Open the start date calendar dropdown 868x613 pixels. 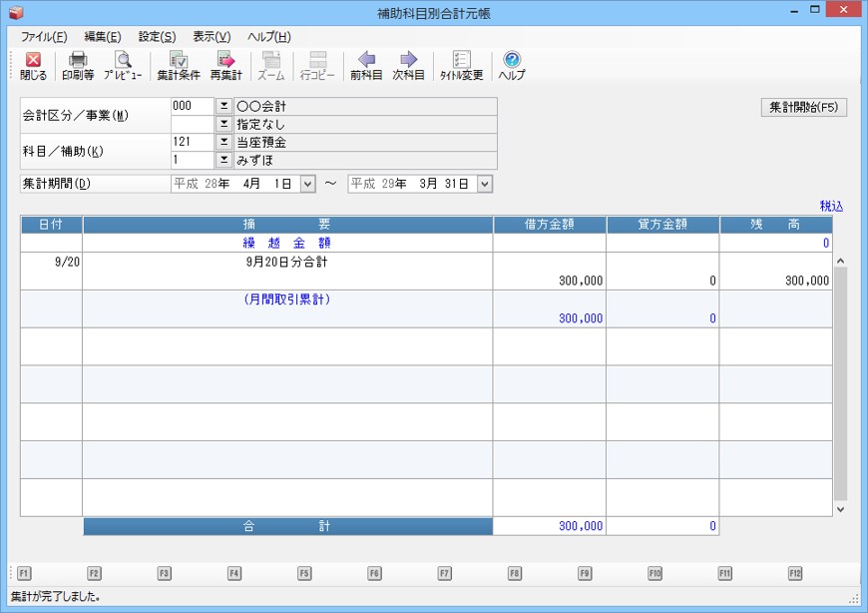click(307, 184)
